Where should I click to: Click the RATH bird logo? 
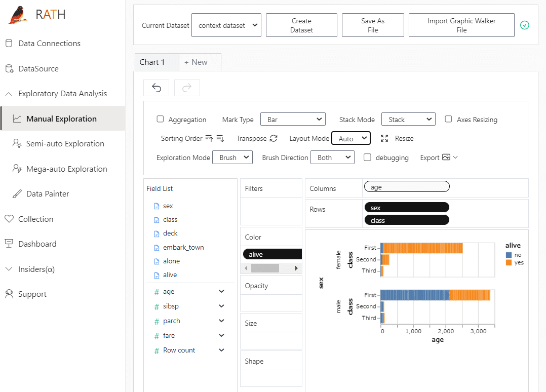tap(18, 15)
